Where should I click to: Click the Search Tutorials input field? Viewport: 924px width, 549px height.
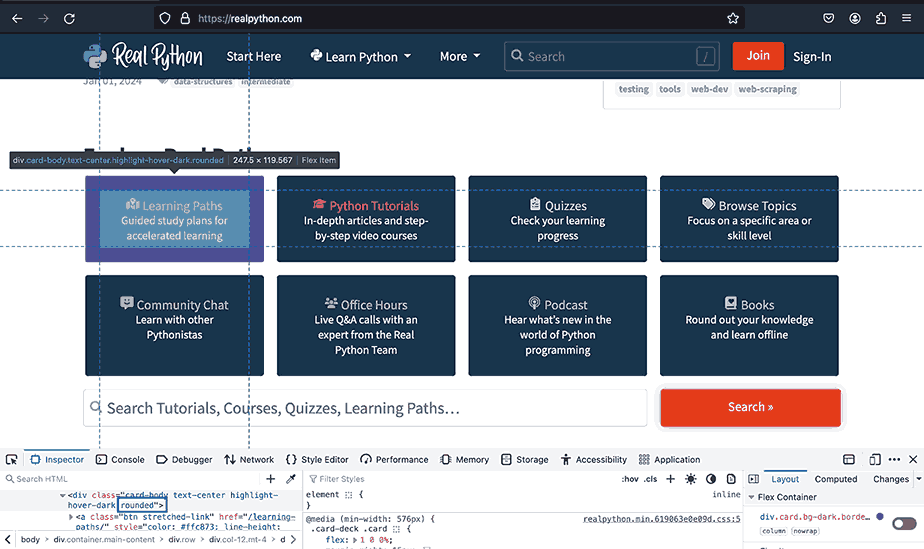(x=365, y=408)
